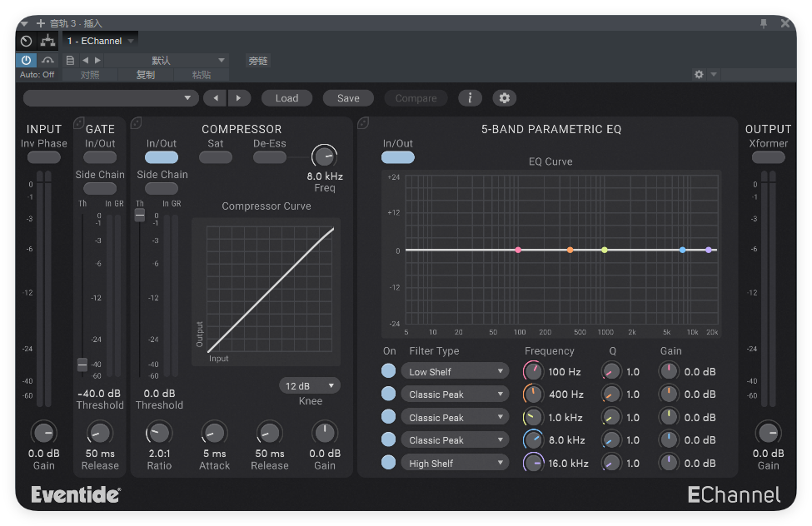812x526 pixels.
Task: Open the plugin preset dropdown left of Load
Action: [x=111, y=98]
